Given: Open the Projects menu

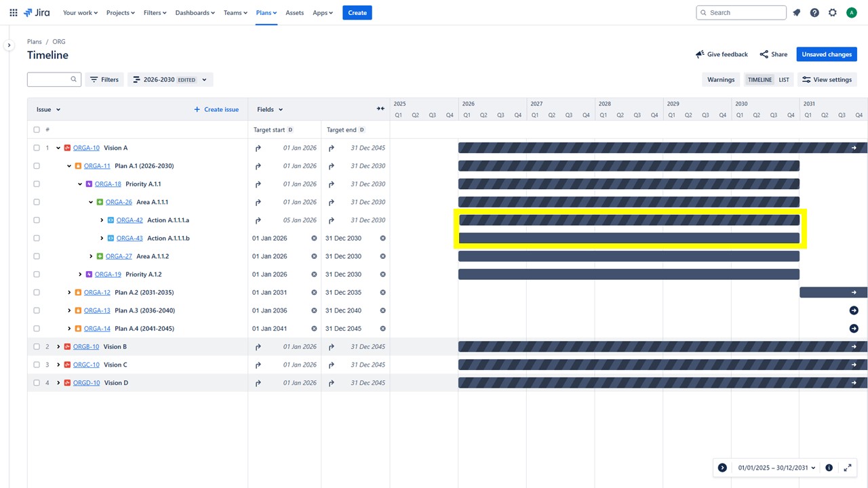Looking at the screenshot, I should 121,13.
